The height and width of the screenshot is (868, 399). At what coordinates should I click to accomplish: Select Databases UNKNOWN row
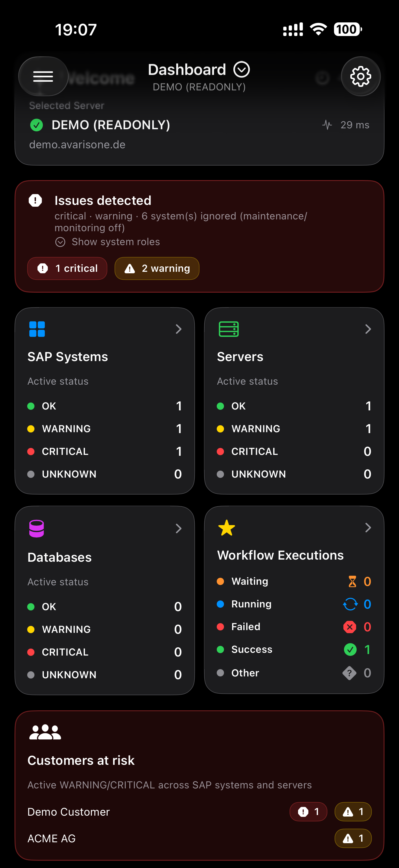point(105,675)
